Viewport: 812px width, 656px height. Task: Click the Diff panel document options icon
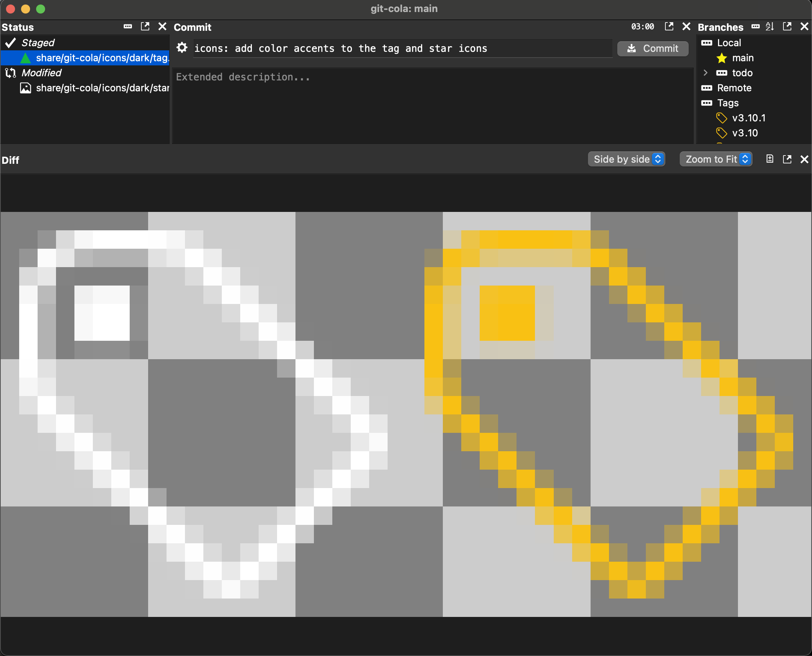tap(770, 159)
